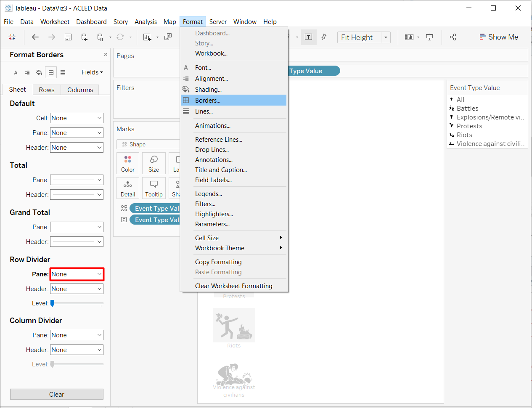Click the Row Divider Level slider handle
Screen dimensions: 532x408
[53, 303]
